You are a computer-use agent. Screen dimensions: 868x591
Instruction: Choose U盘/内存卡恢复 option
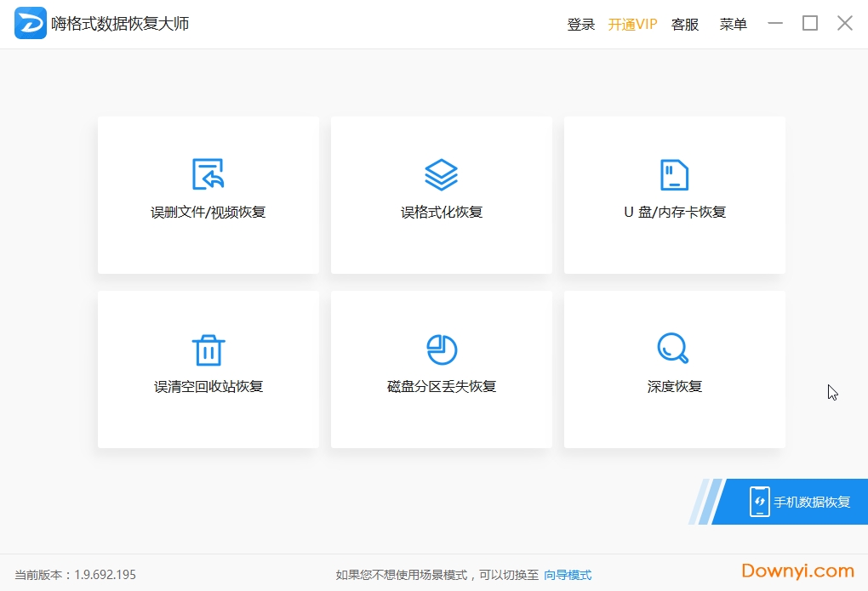tap(673, 173)
